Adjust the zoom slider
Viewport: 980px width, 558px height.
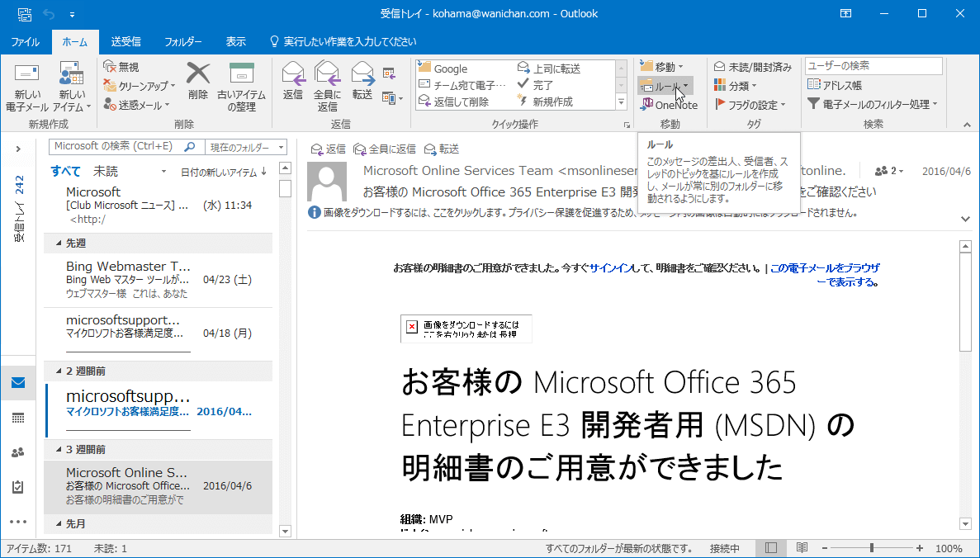[x=871, y=548]
